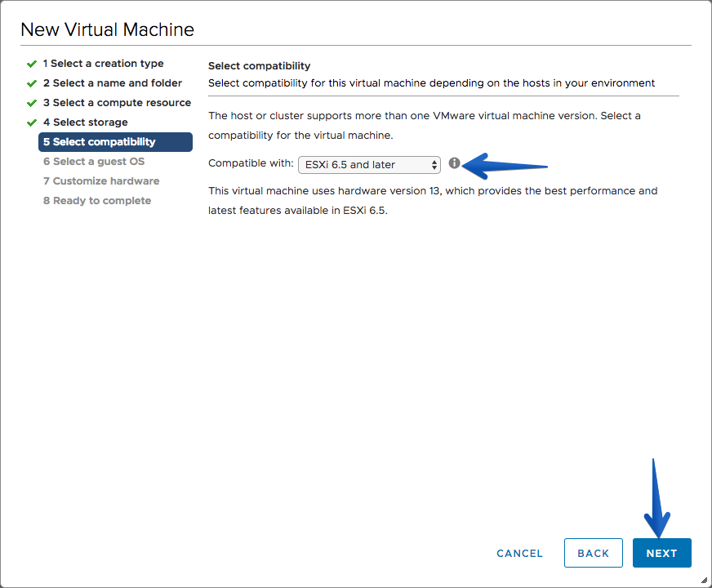Click the checkmark beside name and folder step
The width and height of the screenshot is (712, 588).
pyautogui.click(x=32, y=83)
